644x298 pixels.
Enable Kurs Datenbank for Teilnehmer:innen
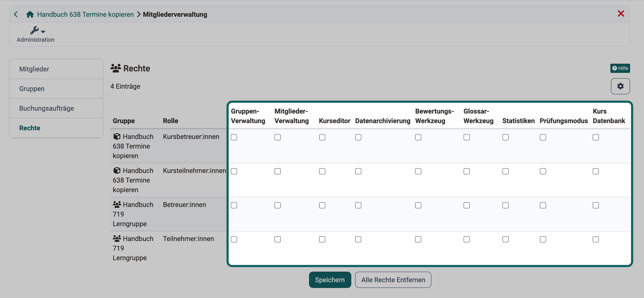(x=596, y=239)
